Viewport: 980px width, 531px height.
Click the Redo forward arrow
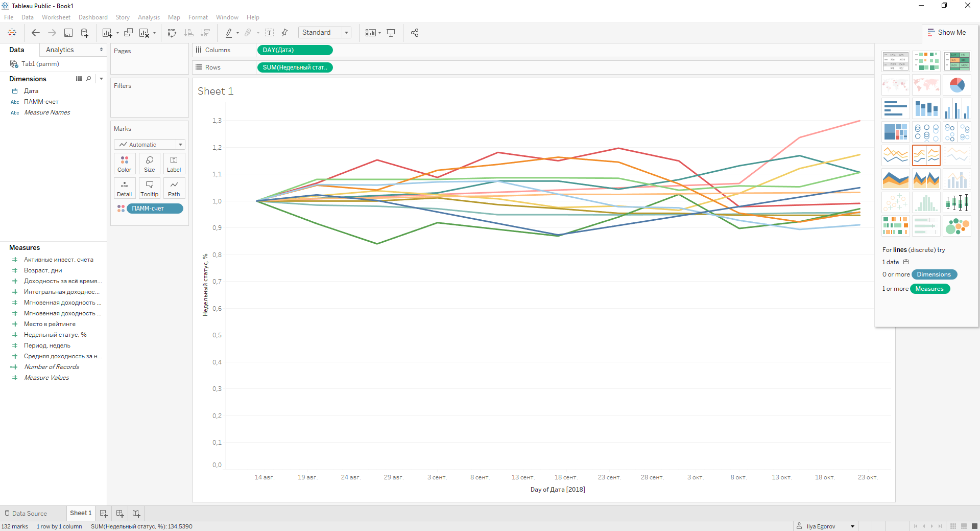pyautogui.click(x=52, y=33)
